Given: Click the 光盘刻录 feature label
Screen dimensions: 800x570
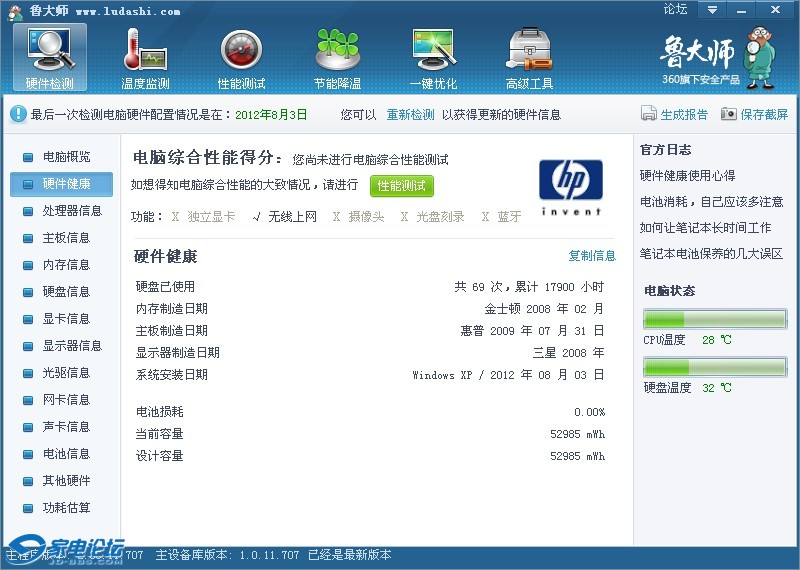Looking at the screenshot, I should tap(440, 217).
